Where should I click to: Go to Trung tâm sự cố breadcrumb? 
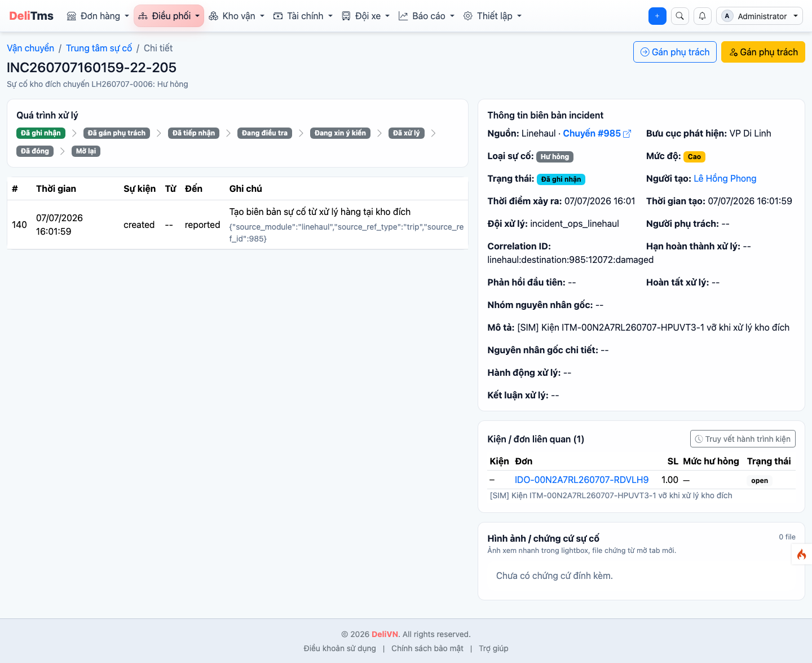point(99,48)
